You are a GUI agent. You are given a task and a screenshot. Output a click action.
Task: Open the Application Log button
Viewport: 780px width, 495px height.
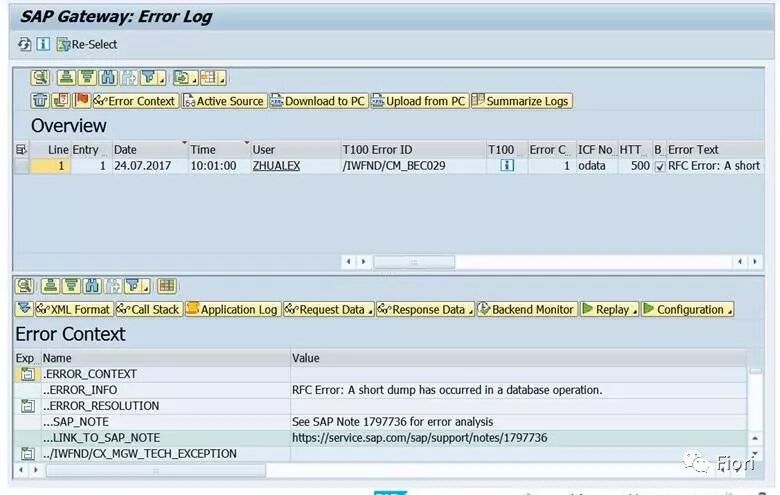click(x=233, y=309)
